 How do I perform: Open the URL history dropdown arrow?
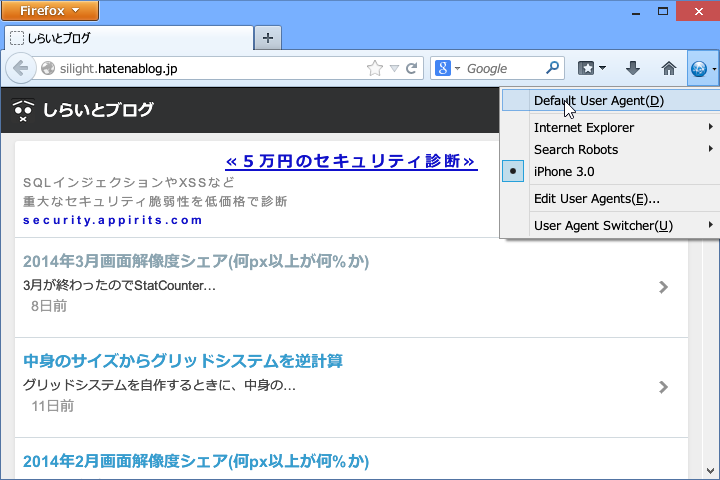pyautogui.click(x=394, y=68)
